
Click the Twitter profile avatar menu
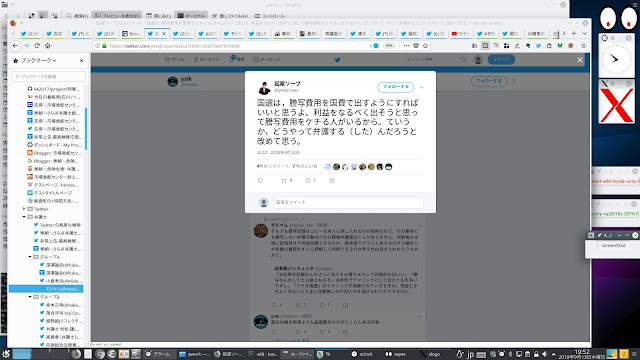click(478, 60)
